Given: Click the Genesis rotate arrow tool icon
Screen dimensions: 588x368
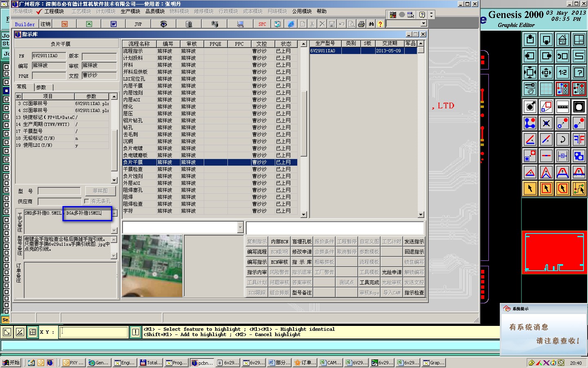Looking at the screenshot, I should [562, 139].
